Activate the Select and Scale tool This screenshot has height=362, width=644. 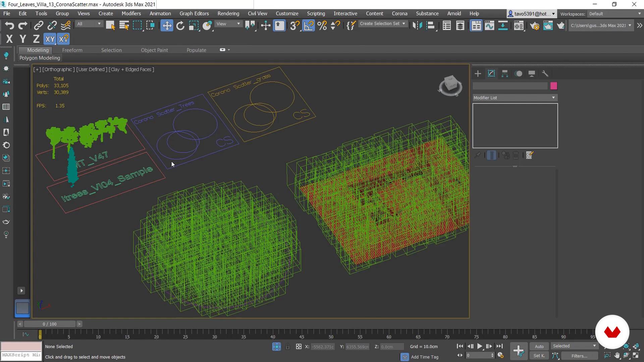click(194, 25)
